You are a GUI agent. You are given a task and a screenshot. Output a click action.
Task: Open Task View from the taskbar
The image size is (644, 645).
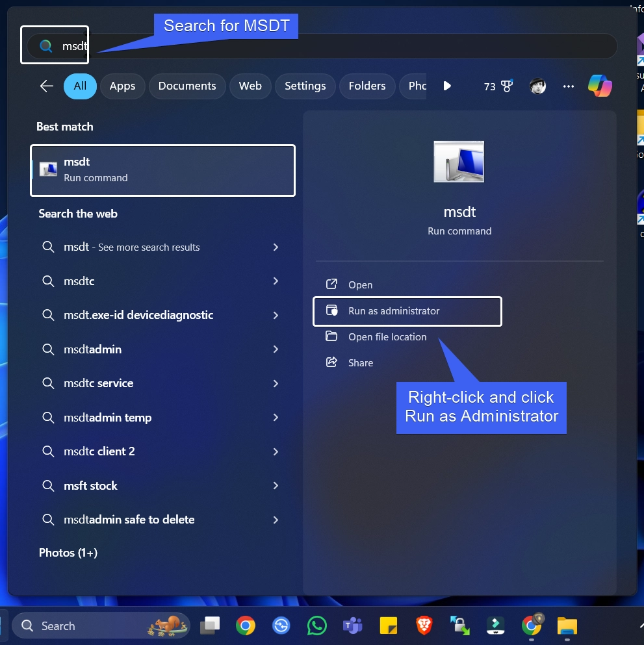click(210, 626)
